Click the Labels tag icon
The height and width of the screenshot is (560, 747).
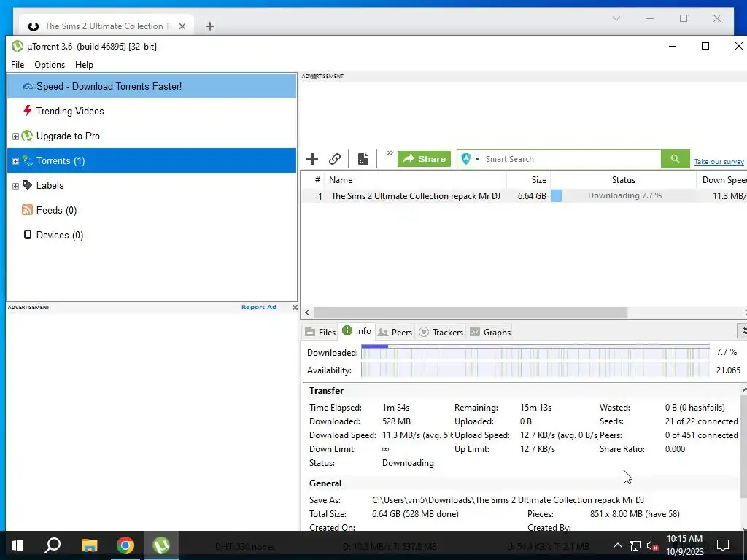(27, 184)
